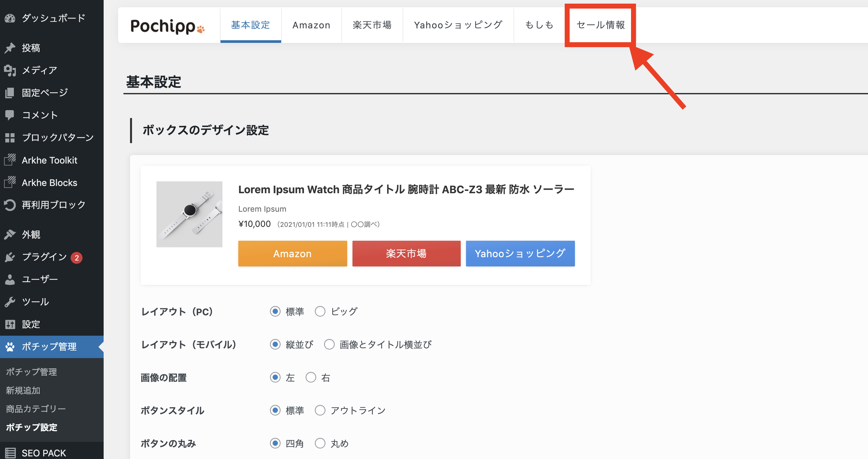Image resolution: width=868 pixels, height=459 pixels.
Task: Choose 四角 button corners
Action: pyautogui.click(x=275, y=443)
